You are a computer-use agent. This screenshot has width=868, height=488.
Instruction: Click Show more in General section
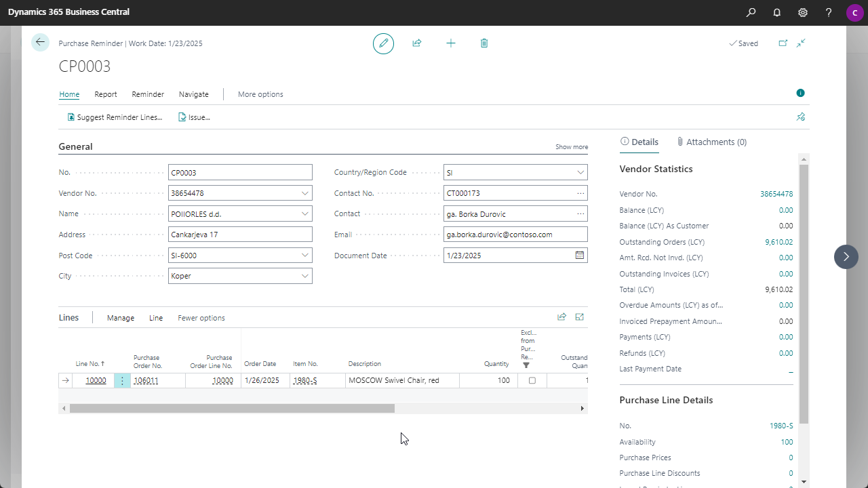tap(572, 147)
